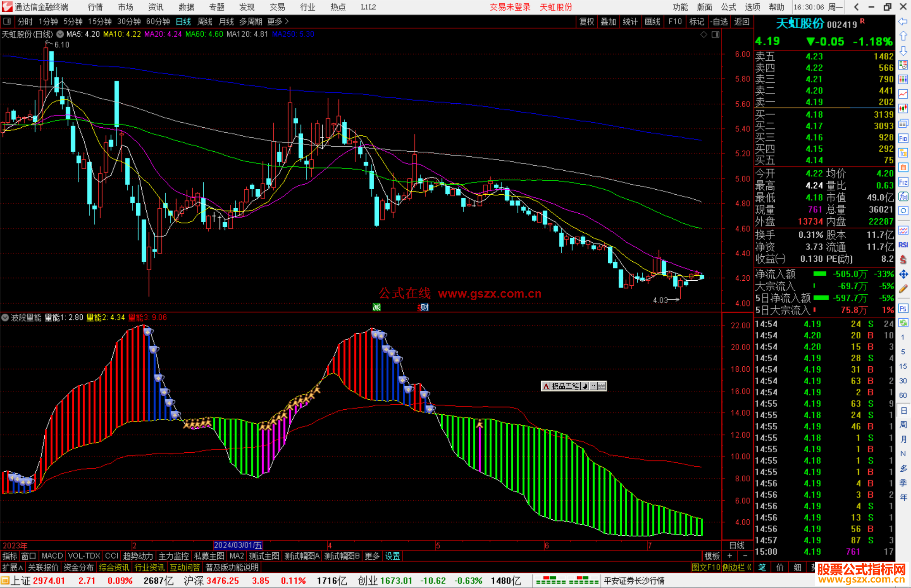Click the 设置 indicator settings button
Viewport: 911px width, 588px height.
392,556
